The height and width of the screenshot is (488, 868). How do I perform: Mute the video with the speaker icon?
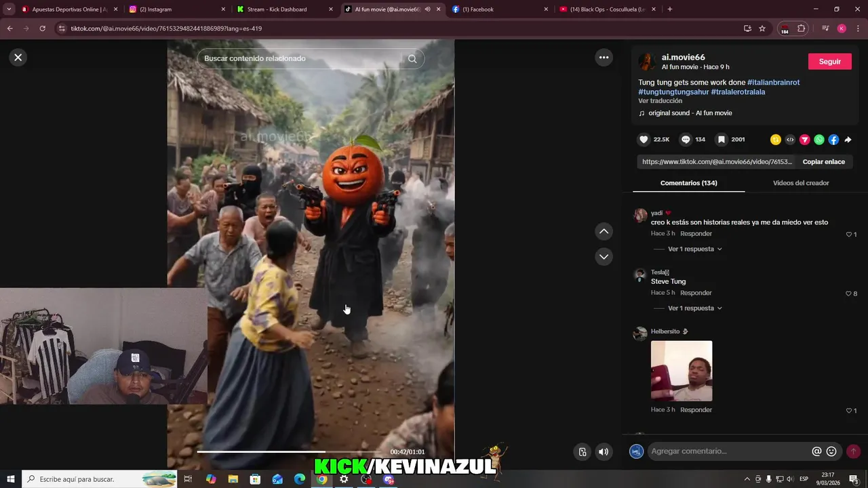pyautogui.click(x=604, y=452)
